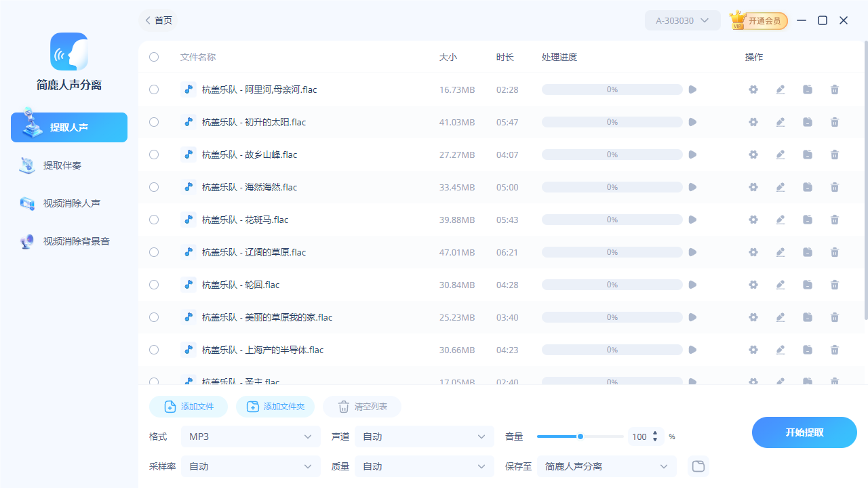Screen dimensions: 868x488
Task: Return to 首页 home page
Action: tap(157, 20)
